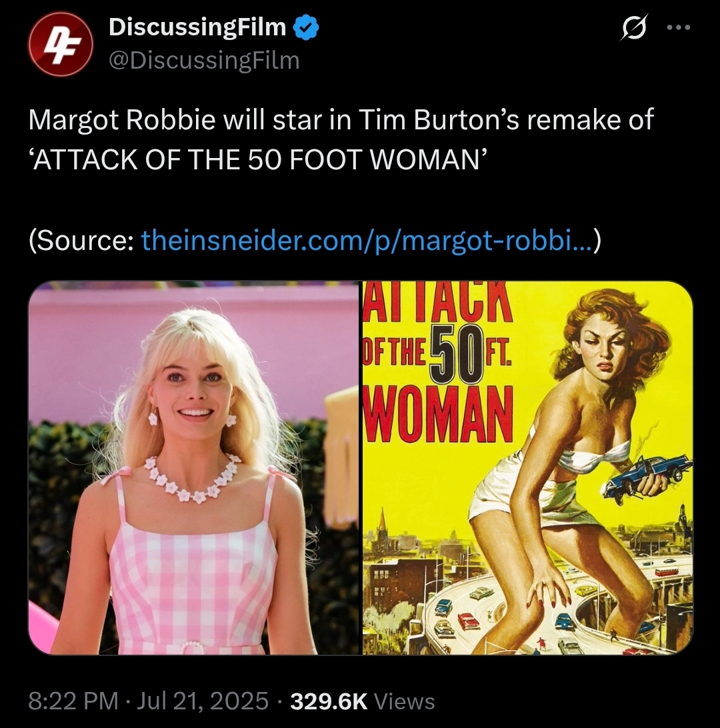The image size is (720, 728).
Task: Open the Grok slashed-circle icon
Action: (x=633, y=28)
